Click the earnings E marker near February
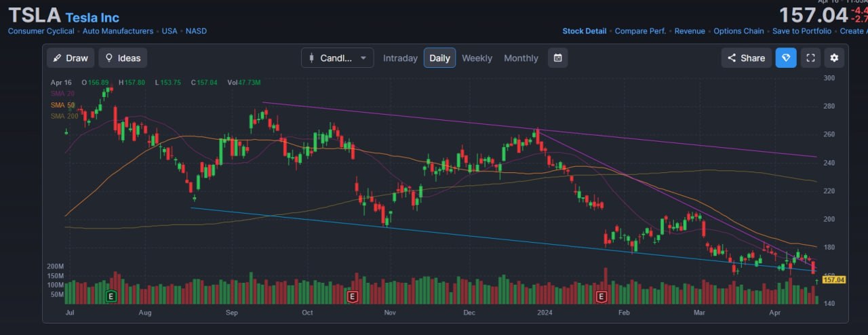Screen dimensions: 868x335 [x=601, y=296]
